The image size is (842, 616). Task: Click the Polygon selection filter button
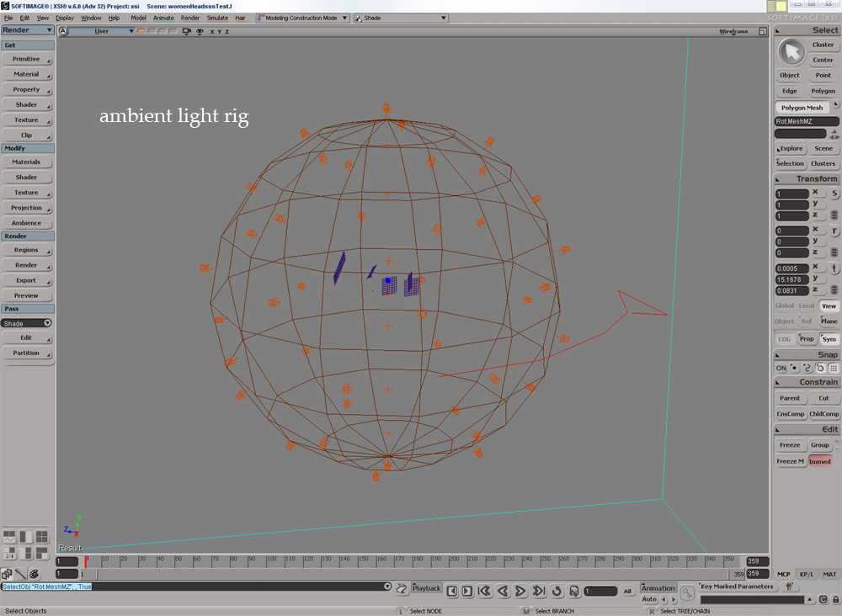(823, 91)
